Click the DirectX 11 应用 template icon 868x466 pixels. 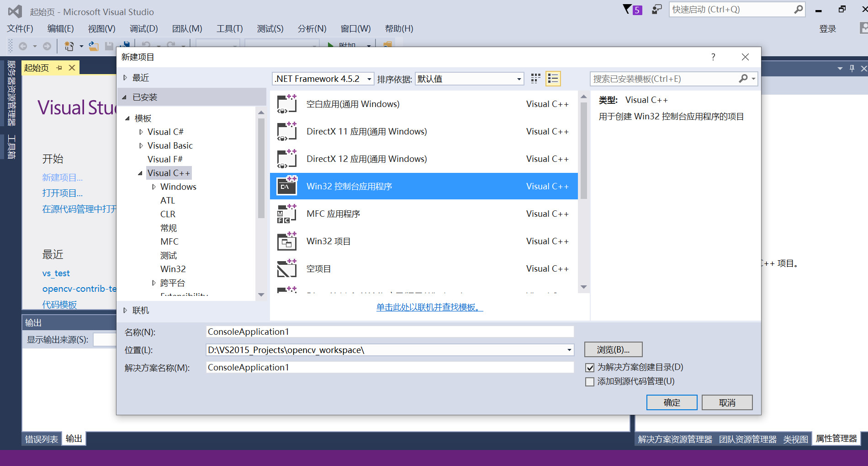tap(286, 131)
